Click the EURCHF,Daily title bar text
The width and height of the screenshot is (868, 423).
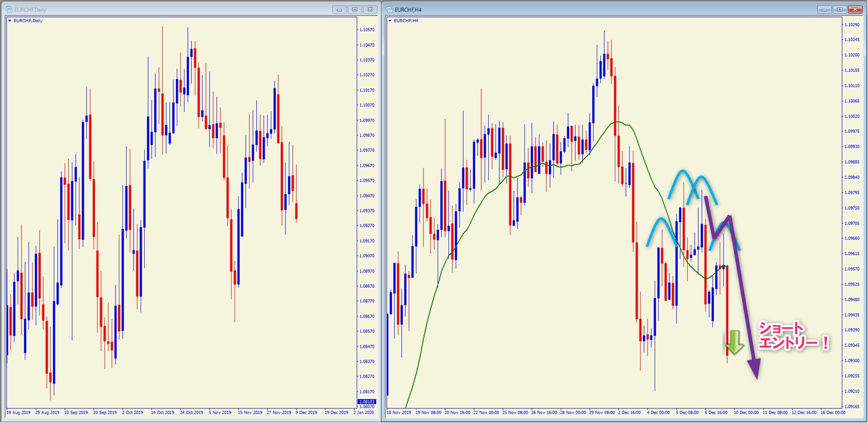(x=30, y=10)
